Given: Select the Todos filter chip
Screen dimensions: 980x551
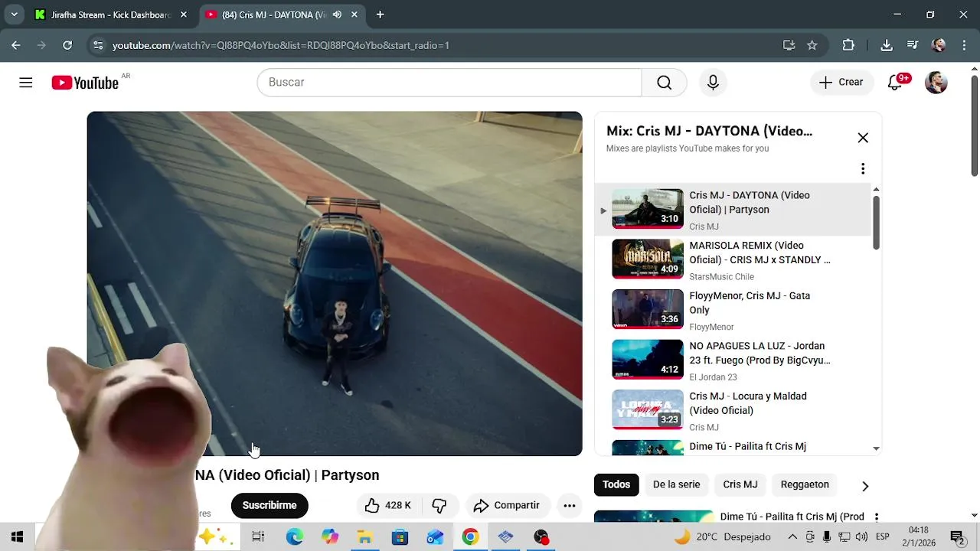Looking at the screenshot, I should pyautogui.click(x=616, y=484).
